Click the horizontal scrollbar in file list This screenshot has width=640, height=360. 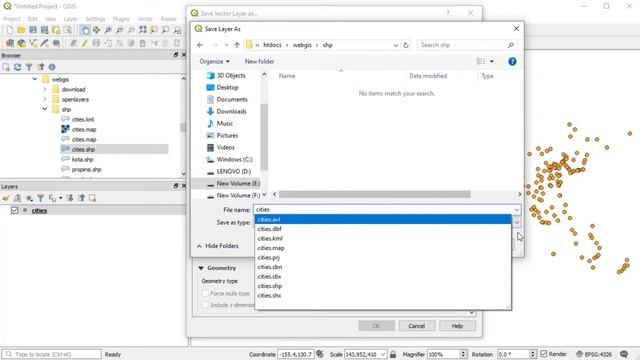point(374,194)
